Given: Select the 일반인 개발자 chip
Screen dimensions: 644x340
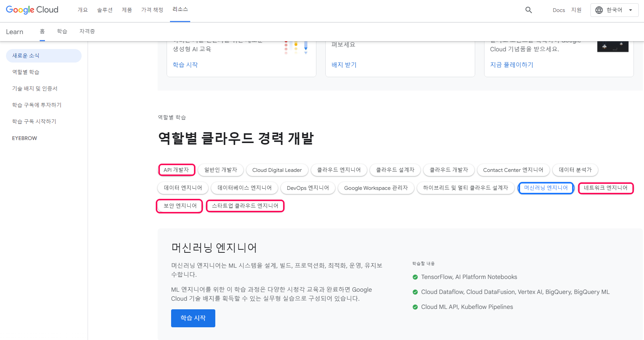Looking at the screenshot, I should (221, 170).
